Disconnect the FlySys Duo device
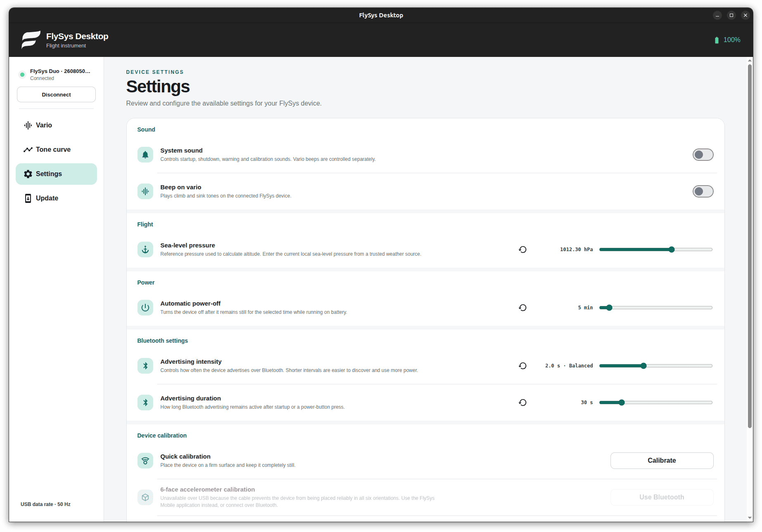The image size is (762, 532). [56, 94]
